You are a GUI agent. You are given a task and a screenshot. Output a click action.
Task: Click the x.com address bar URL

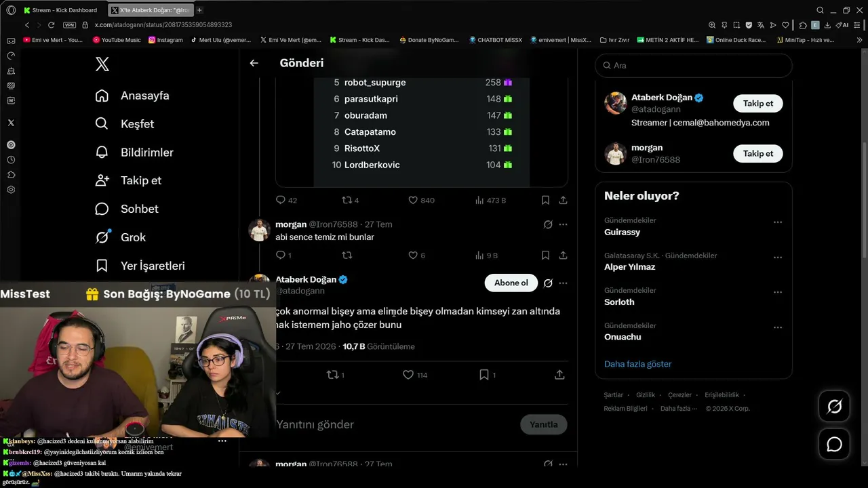coord(163,25)
